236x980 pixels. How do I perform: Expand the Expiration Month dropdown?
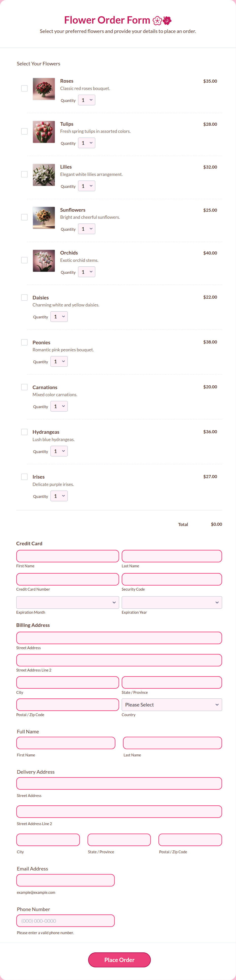coord(68,602)
